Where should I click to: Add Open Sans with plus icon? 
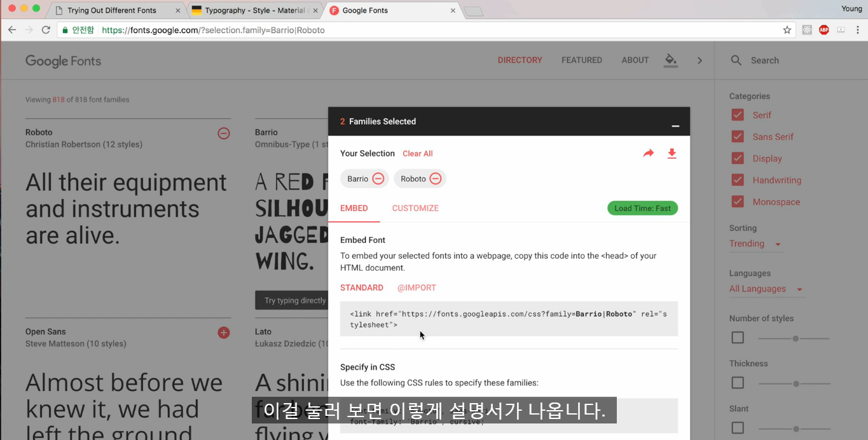click(224, 333)
